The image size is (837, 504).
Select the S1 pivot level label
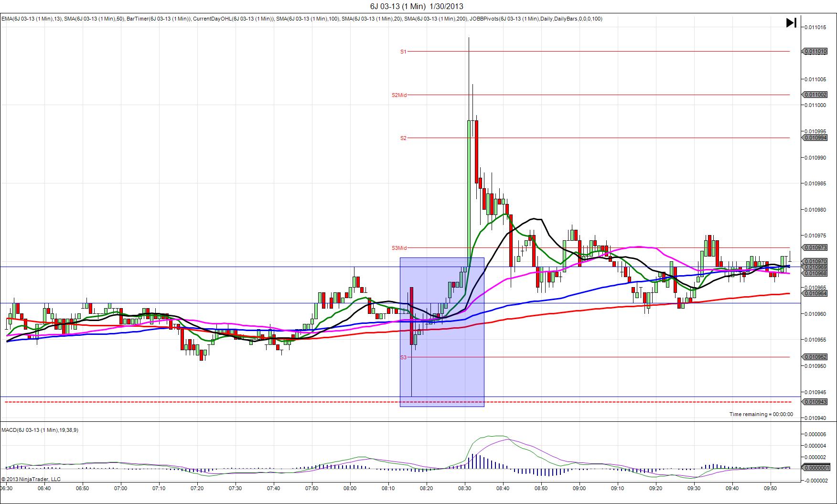pyautogui.click(x=403, y=52)
